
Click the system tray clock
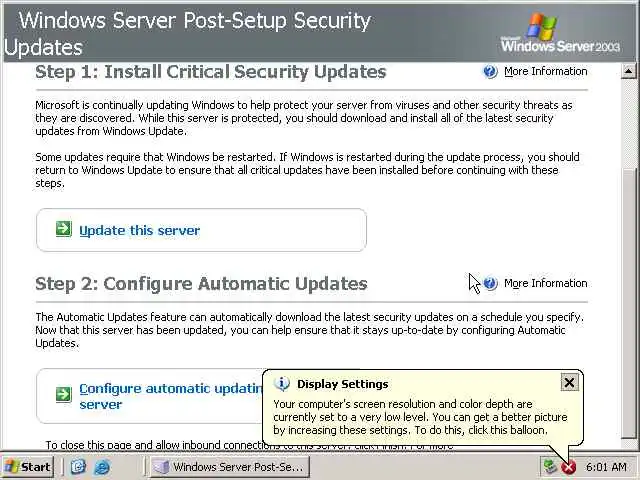(x=607, y=467)
